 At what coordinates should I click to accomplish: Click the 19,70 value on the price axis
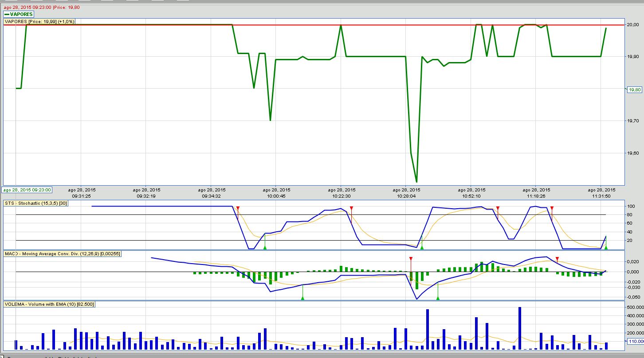point(634,121)
